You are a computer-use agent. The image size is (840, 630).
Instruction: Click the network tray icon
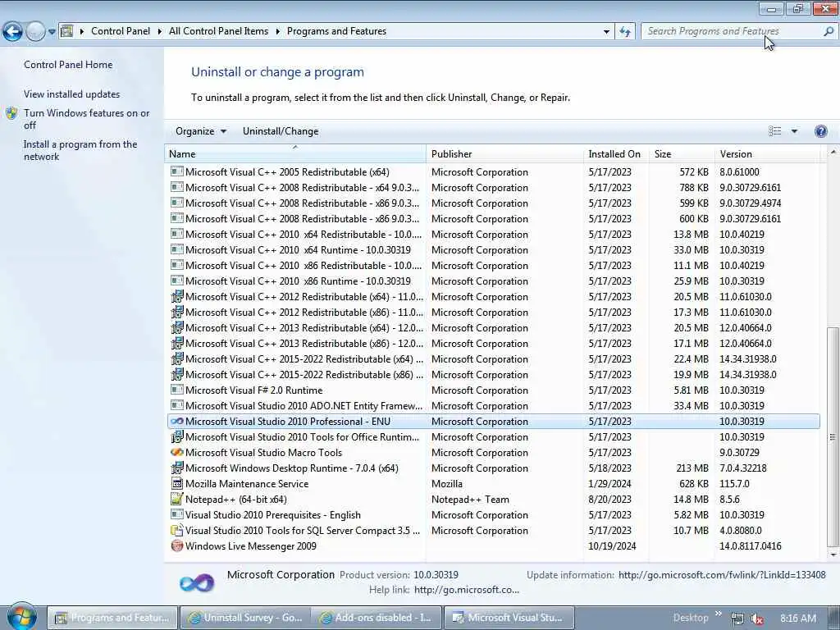pos(737,619)
